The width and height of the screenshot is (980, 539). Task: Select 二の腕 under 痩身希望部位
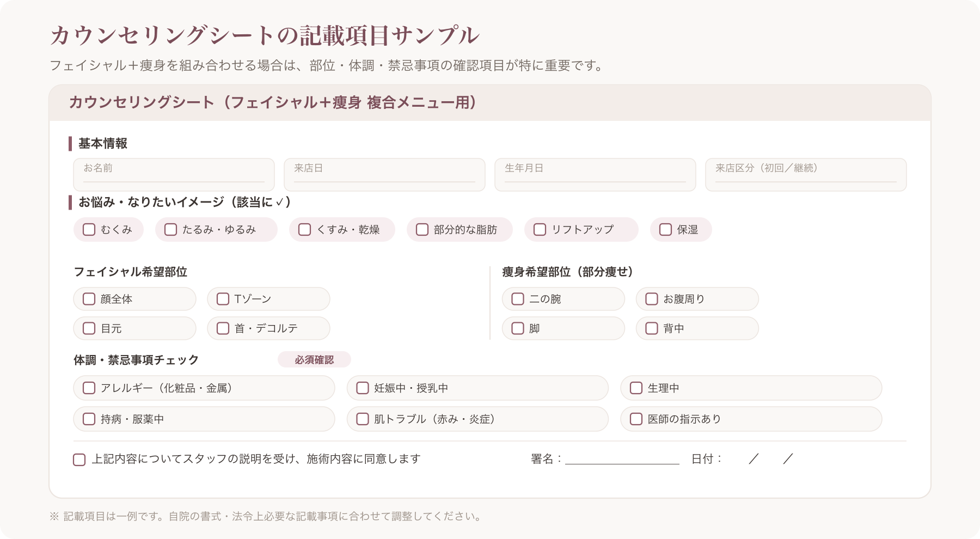pyautogui.click(x=518, y=299)
